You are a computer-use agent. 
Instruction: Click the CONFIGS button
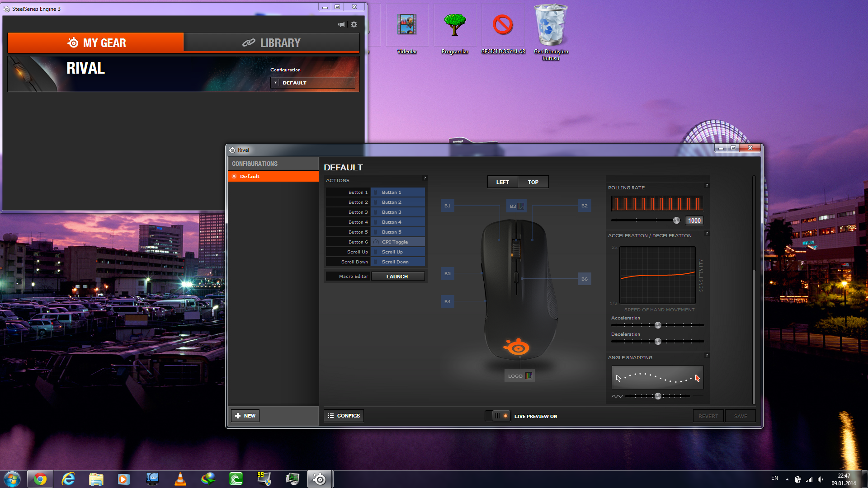[344, 416]
